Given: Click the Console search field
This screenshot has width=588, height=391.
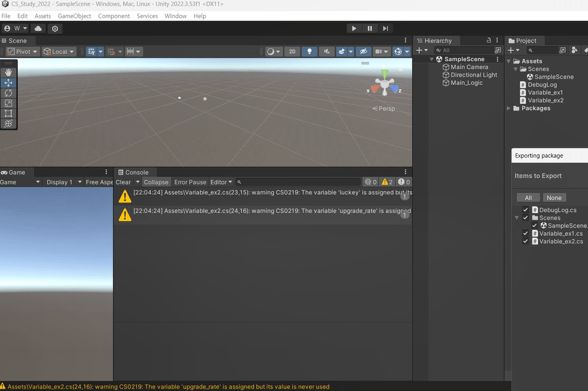Looking at the screenshot, I should coord(298,182).
